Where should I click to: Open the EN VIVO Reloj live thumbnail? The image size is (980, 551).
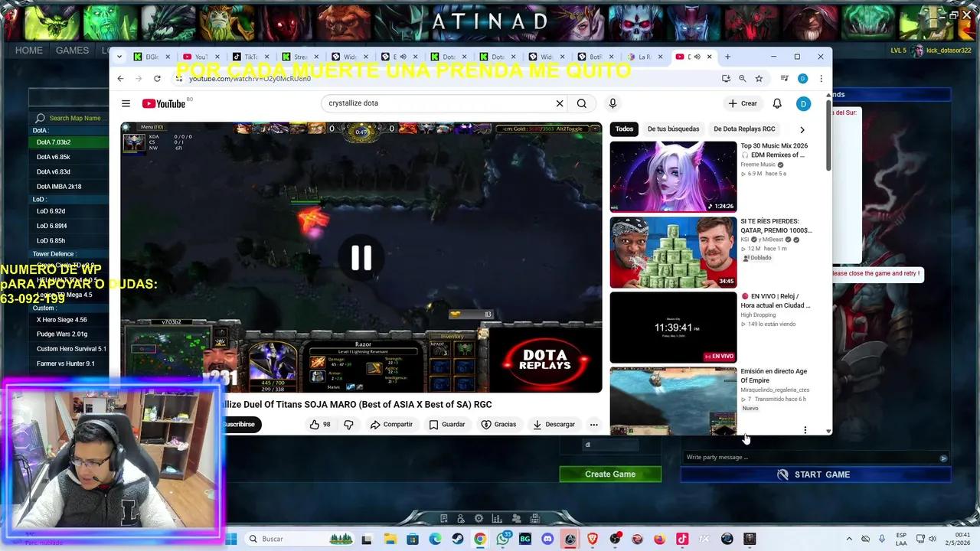click(673, 327)
